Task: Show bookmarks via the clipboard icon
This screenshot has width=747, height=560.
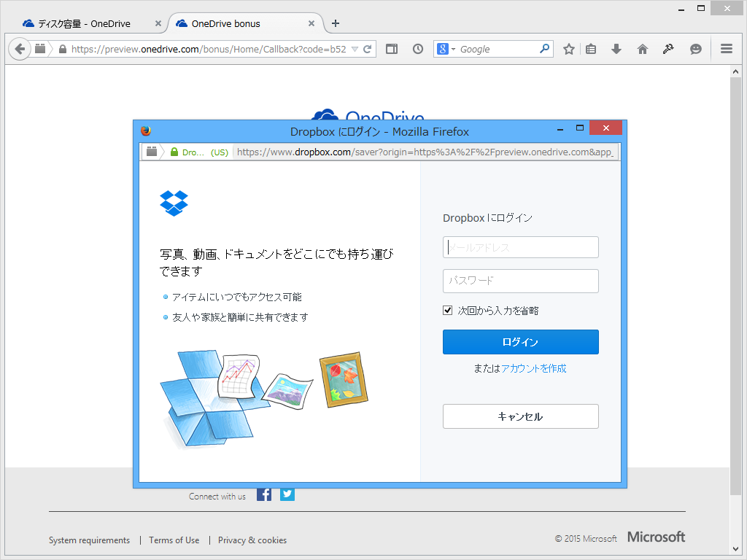Action: pyautogui.click(x=591, y=48)
